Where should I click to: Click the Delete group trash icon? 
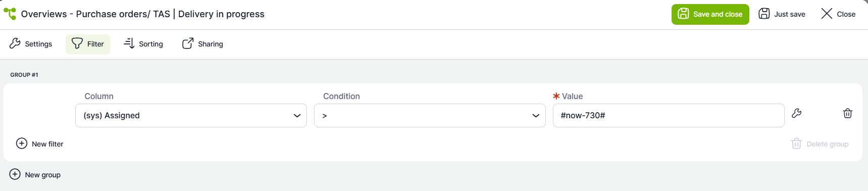click(x=796, y=144)
